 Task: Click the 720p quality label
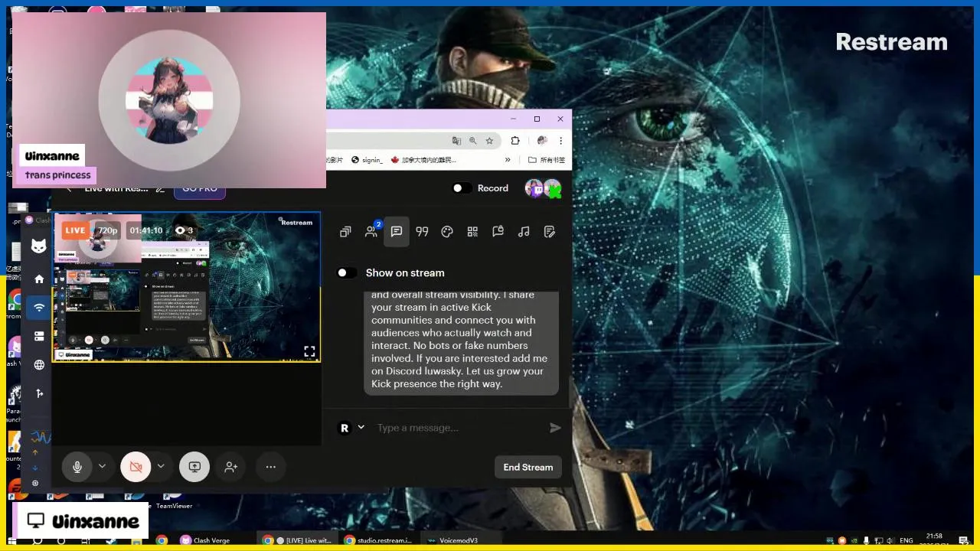[108, 230]
